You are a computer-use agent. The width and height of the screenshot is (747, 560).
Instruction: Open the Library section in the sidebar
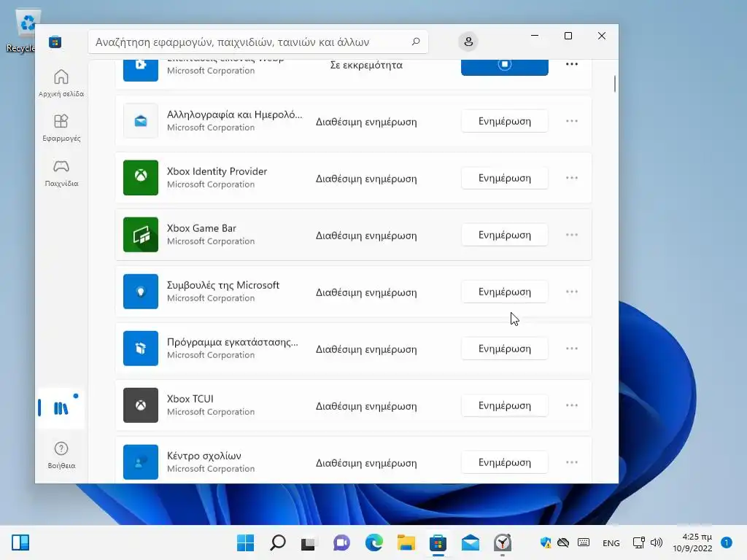click(x=61, y=408)
